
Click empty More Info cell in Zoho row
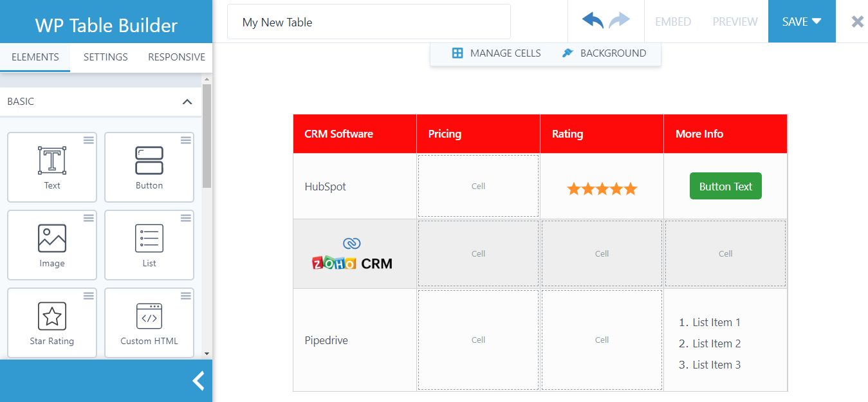coord(725,253)
